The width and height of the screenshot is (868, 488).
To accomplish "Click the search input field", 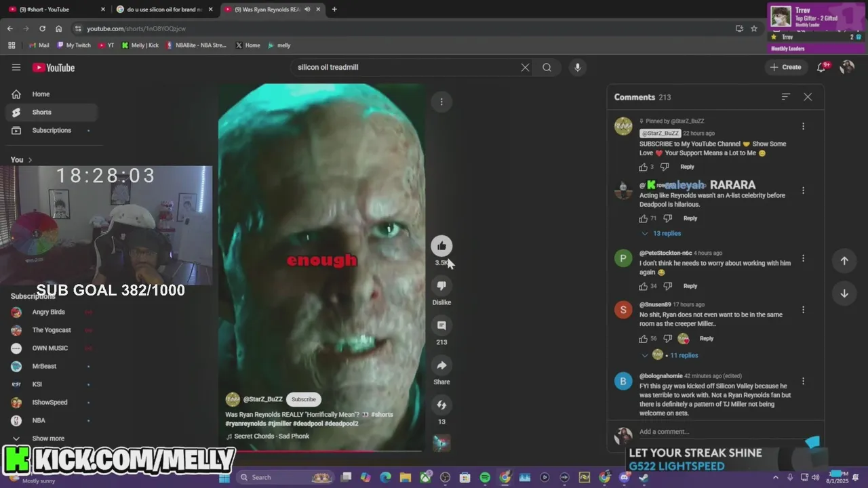I will click(407, 67).
